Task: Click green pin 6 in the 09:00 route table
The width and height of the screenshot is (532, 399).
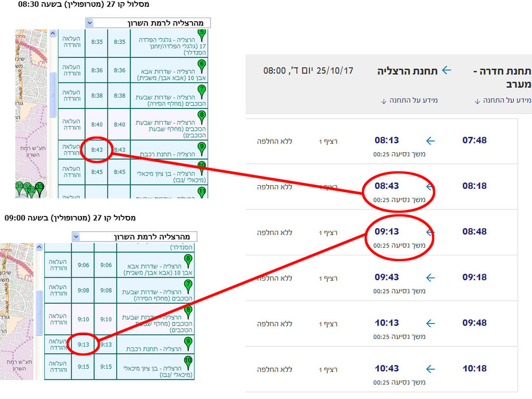Action: [x=188, y=261]
